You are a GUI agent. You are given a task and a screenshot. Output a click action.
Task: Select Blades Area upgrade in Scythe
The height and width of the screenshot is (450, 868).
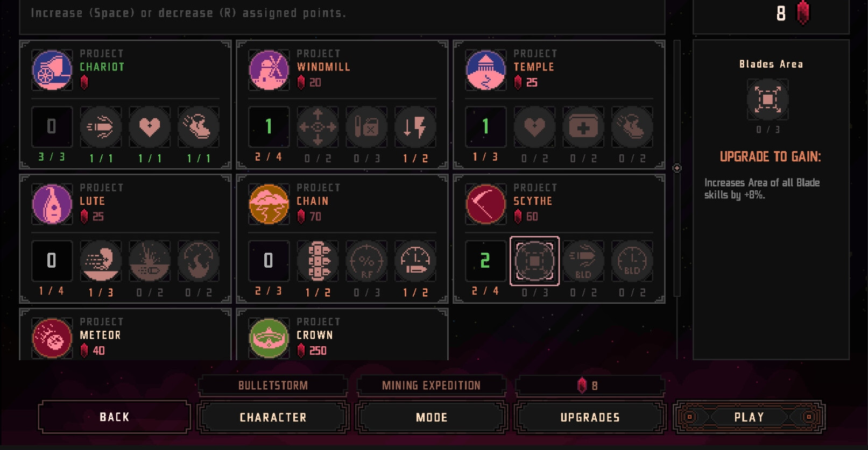point(534,261)
